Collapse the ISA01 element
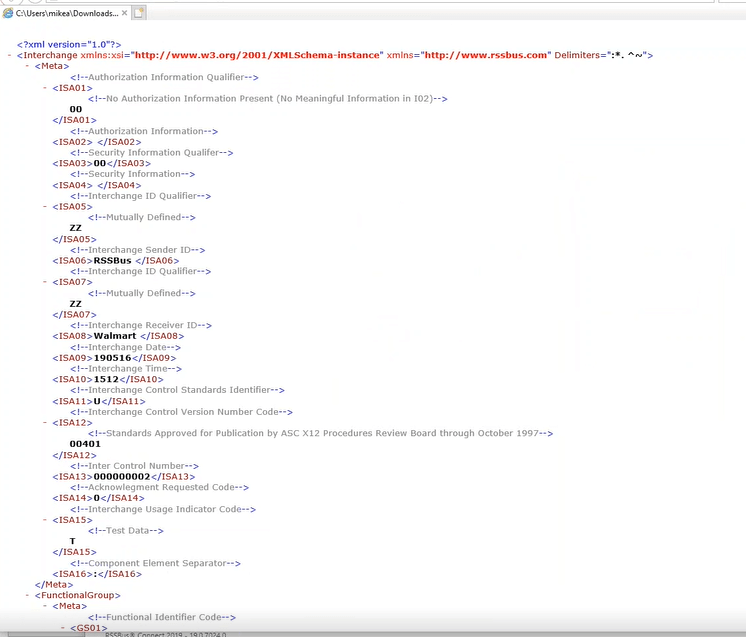The image size is (746, 637). pyautogui.click(x=45, y=88)
